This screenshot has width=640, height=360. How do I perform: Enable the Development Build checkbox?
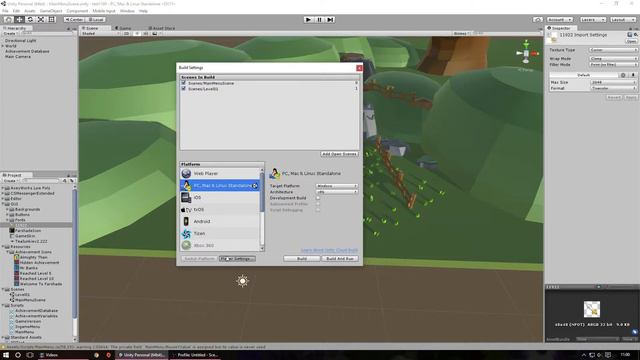pyautogui.click(x=318, y=198)
